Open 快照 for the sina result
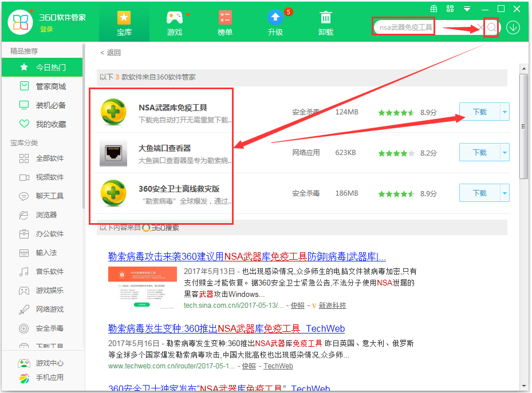Image resolution: width=532 pixels, height=393 pixels. pyautogui.click(x=298, y=305)
